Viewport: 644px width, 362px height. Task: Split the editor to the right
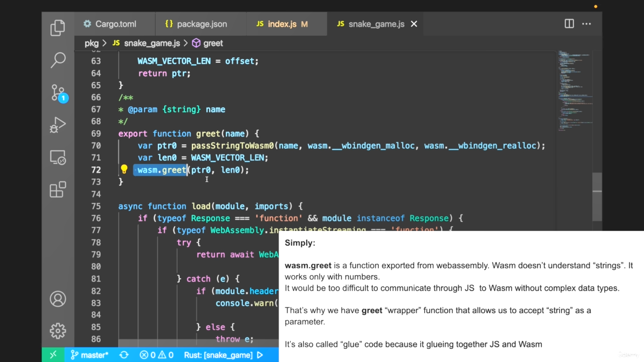[x=569, y=24]
